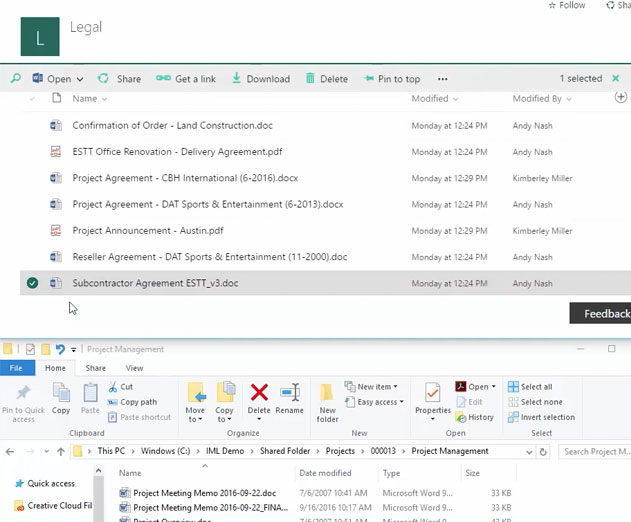Click History in the Open group
Image resolution: width=631 pixels, height=522 pixels.
pos(475,417)
